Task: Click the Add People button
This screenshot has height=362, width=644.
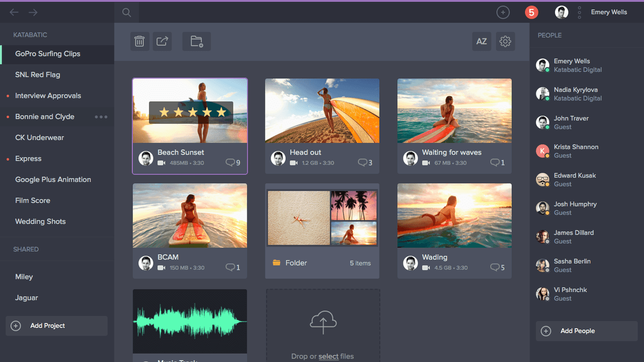Action: pos(587,331)
